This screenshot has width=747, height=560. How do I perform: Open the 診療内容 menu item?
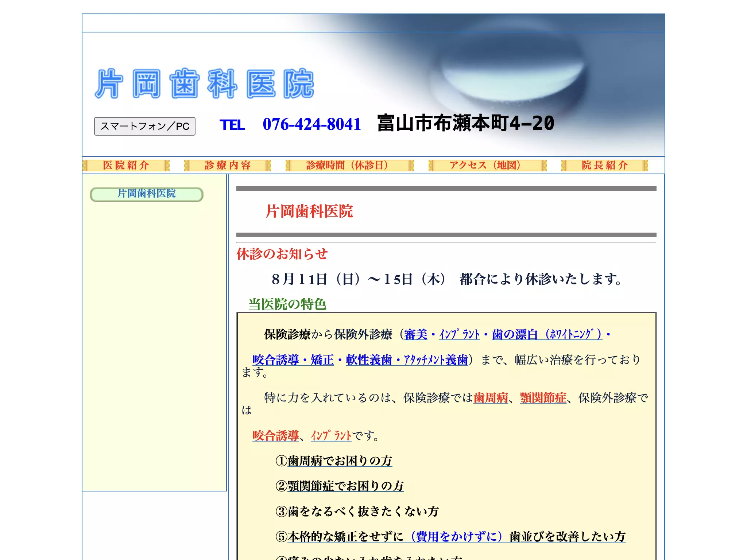(x=228, y=165)
